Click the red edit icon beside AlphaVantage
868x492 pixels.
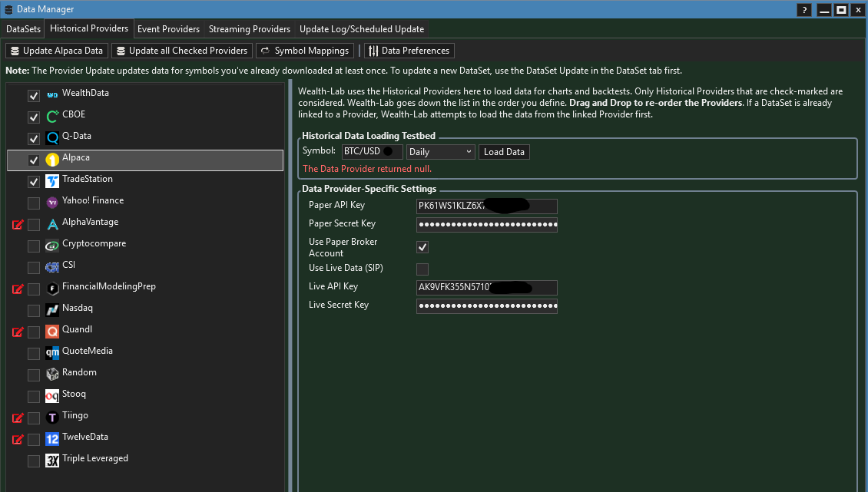18,225
